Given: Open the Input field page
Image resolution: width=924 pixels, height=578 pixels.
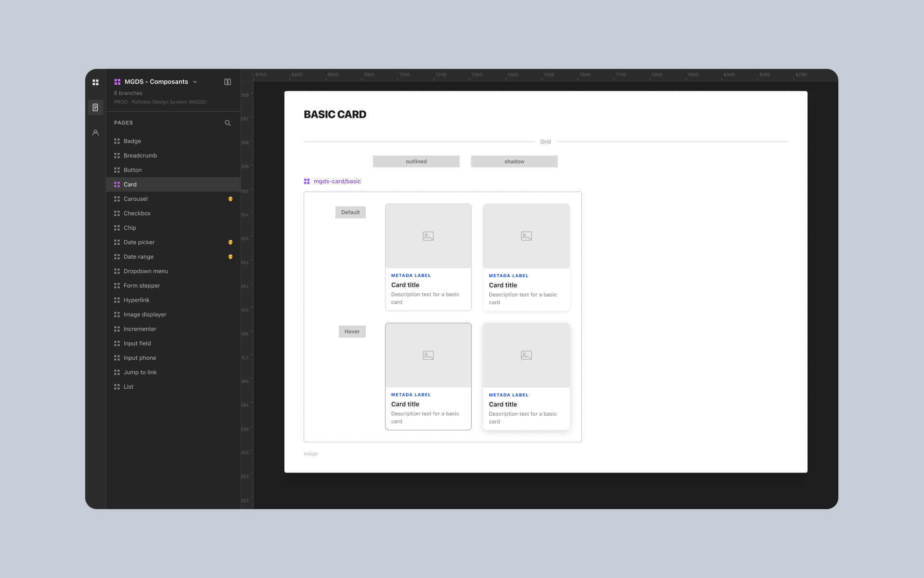Looking at the screenshot, I should pos(173,343).
